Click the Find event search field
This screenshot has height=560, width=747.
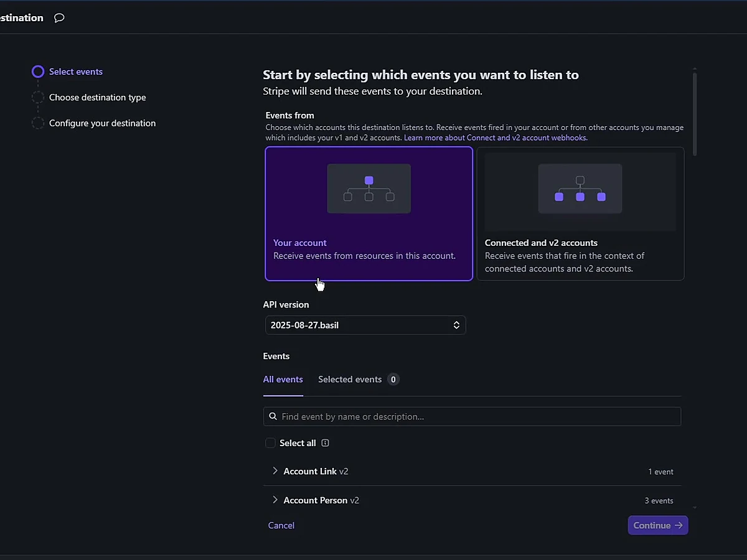[472, 416]
